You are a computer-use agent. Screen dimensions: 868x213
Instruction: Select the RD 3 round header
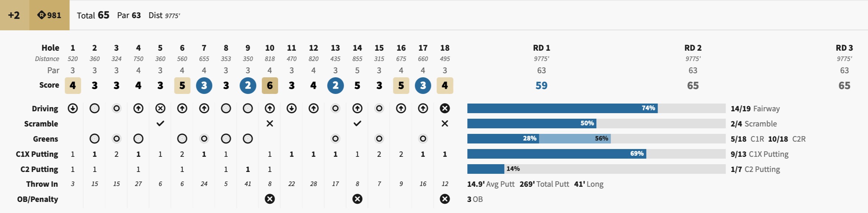point(844,48)
